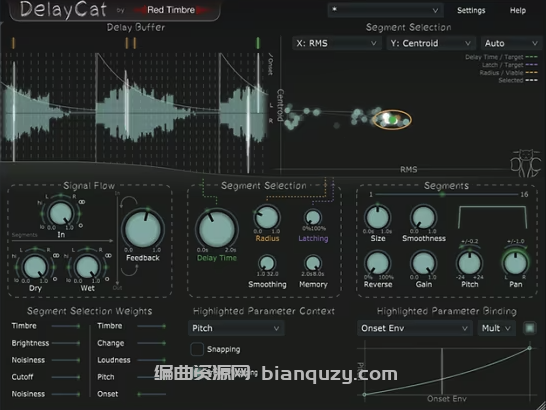Click the "Radius / Viable" legend entry

pos(508,72)
